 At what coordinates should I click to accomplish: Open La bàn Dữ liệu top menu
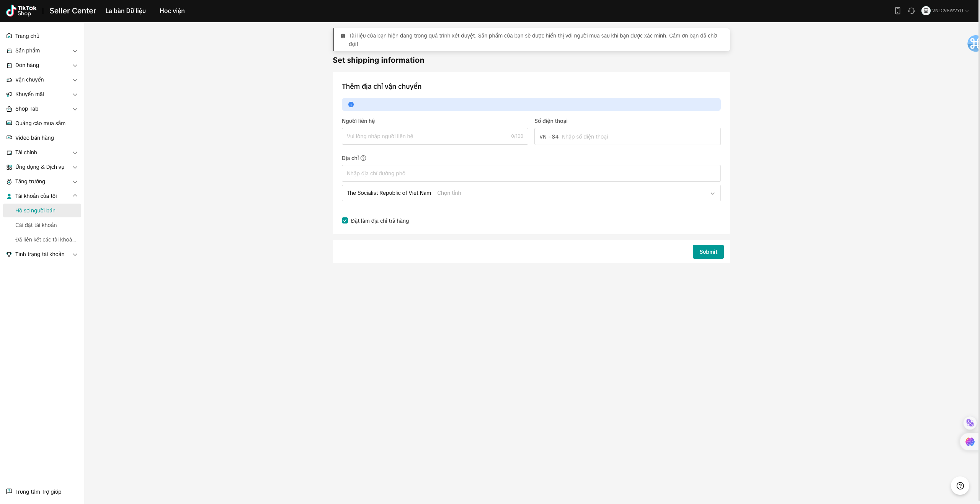tap(126, 11)
